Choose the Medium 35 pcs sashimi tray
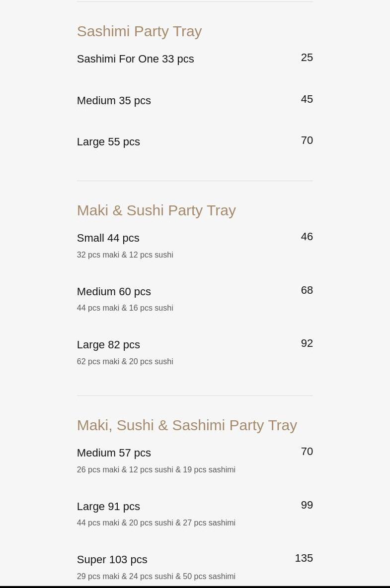 coord(114,101)
